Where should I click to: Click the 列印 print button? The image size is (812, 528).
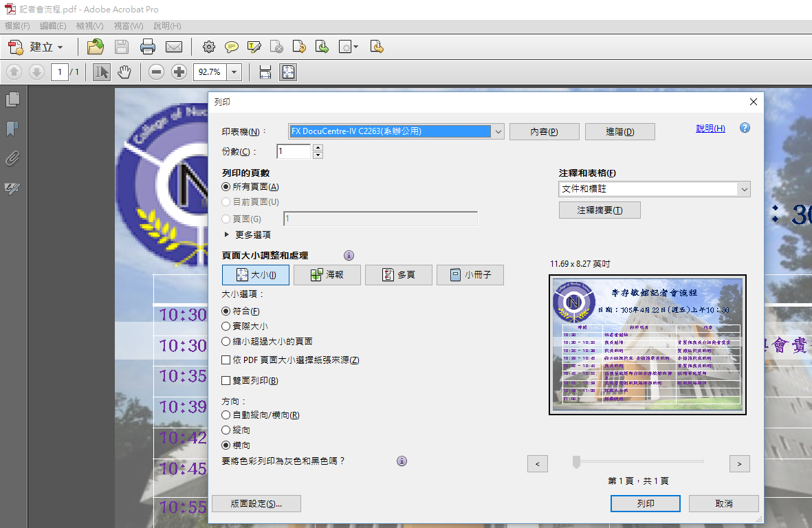[x=645, y=503]
